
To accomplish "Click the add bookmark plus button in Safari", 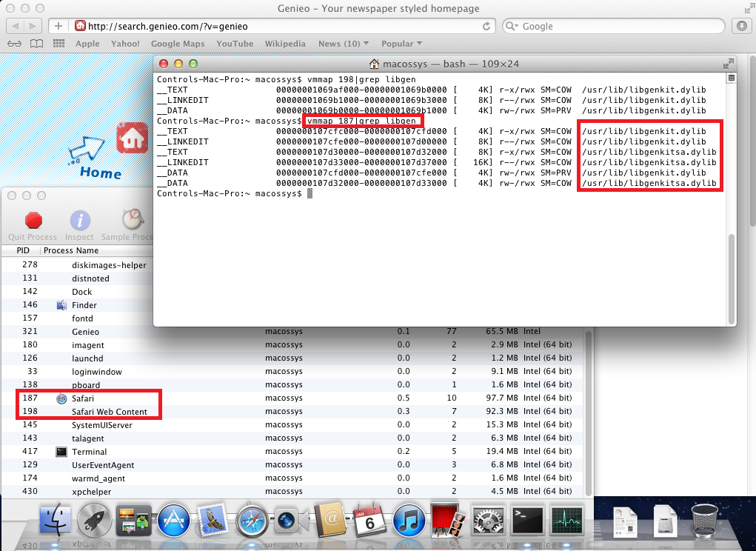I will pyautogui.click(x=58, y=26).
